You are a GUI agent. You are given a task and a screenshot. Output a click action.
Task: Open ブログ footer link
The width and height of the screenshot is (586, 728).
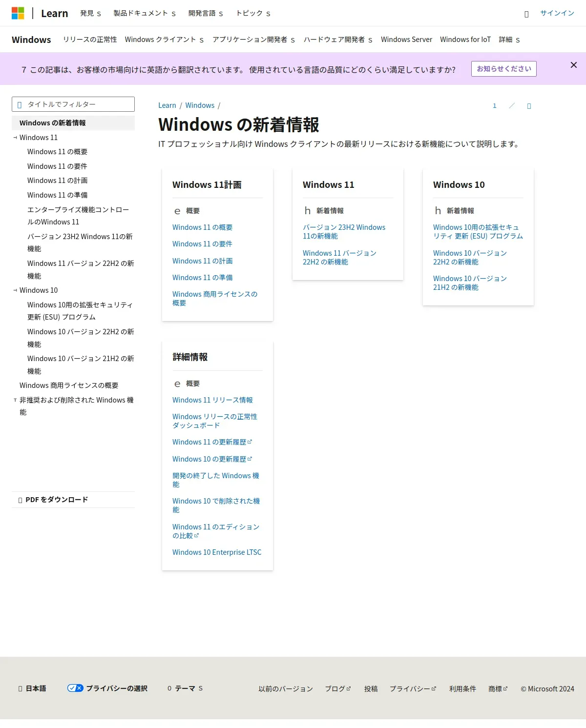[x=338, y=689]
